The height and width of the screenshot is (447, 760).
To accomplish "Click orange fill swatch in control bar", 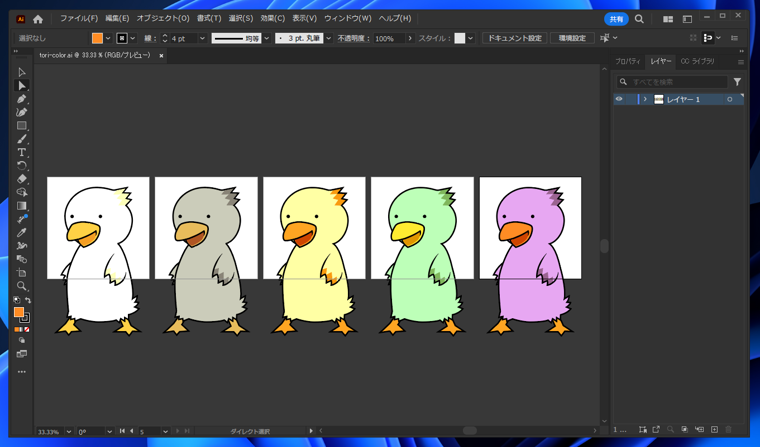I will (97, 38).
